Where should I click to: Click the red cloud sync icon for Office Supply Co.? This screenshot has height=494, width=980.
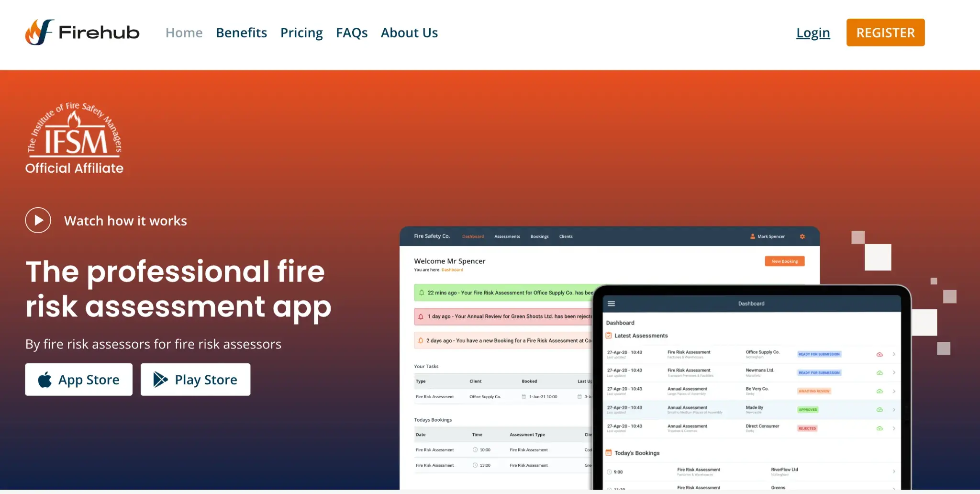point(880,354)
